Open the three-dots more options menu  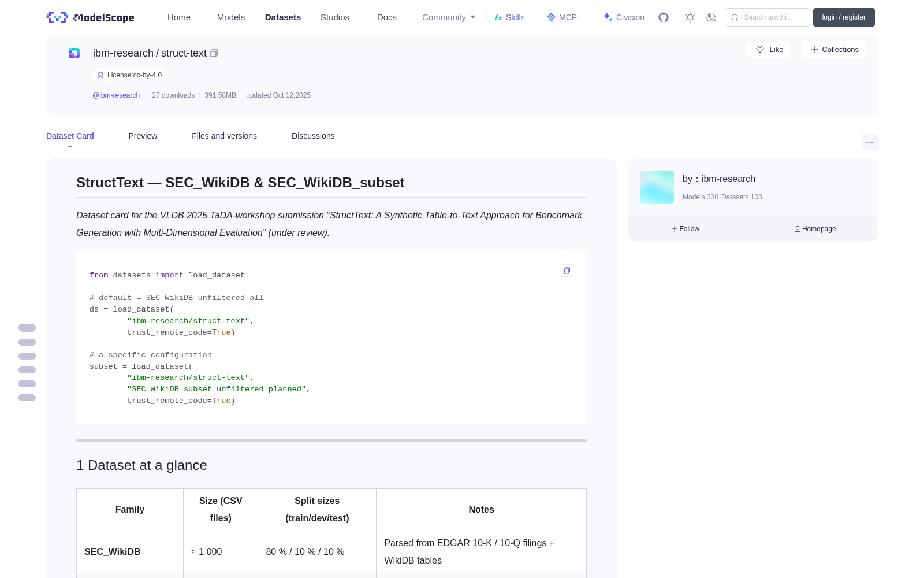[870, 142]
